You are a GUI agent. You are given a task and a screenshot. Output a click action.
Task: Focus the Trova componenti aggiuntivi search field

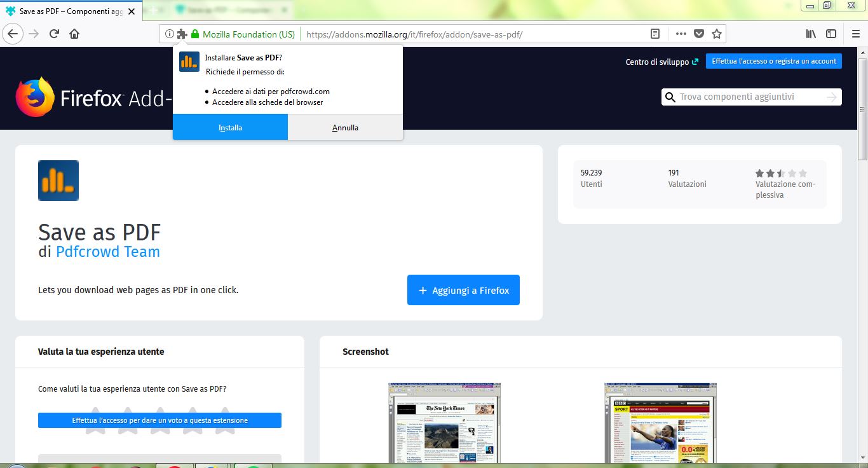point(751,97)
